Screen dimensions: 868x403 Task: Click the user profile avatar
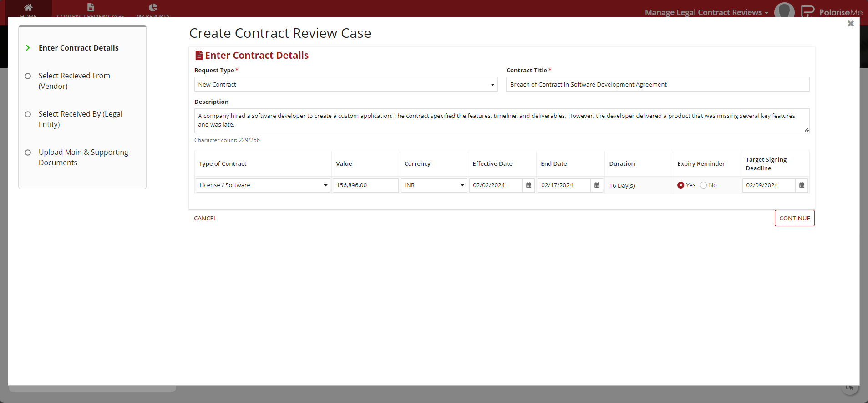[784, 10]
